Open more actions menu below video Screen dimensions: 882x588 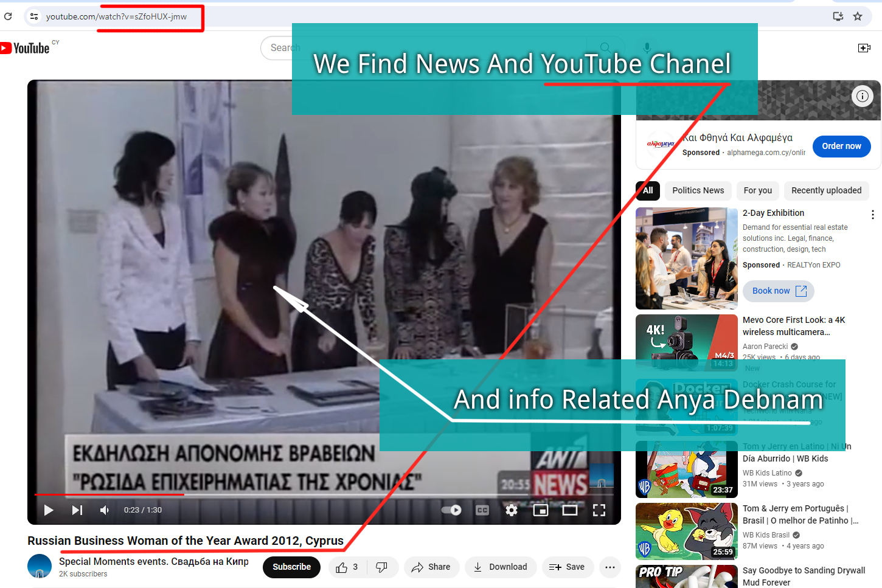coord(610,567)
